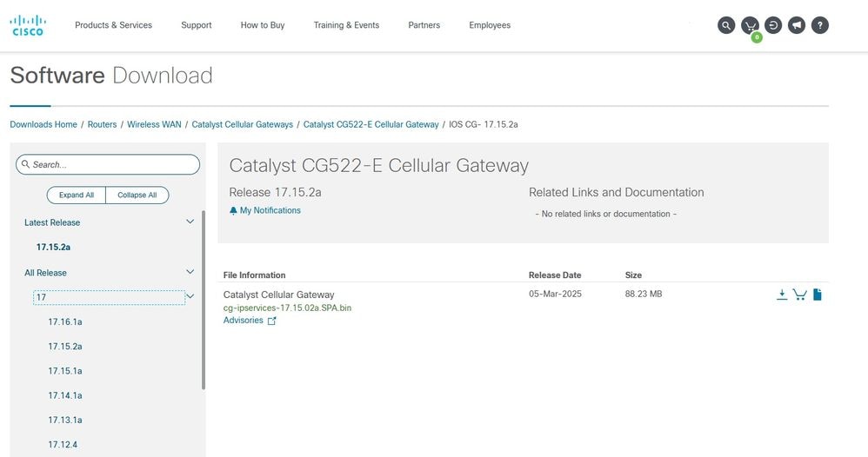Click the Size column header
This screenshot has height=457, width=868.
tap(633, 275)
